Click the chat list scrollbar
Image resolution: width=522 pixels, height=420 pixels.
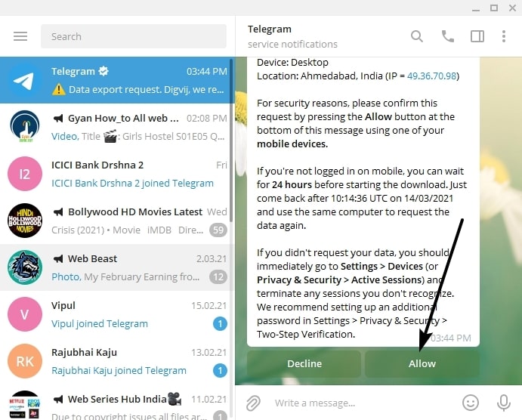point(231,140)
